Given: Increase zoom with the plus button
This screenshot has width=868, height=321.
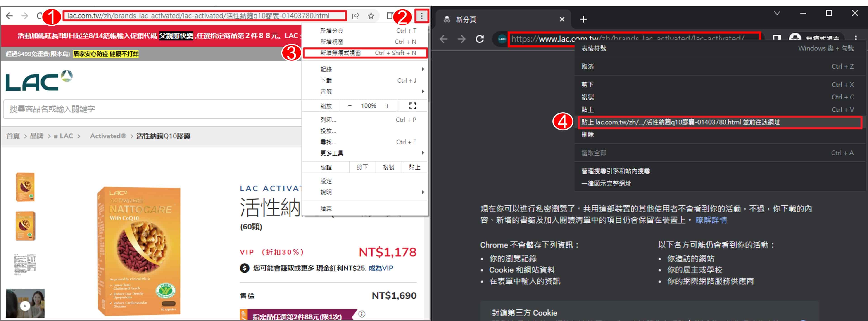Looking at the screenshot, I should [x=387, y=106].
